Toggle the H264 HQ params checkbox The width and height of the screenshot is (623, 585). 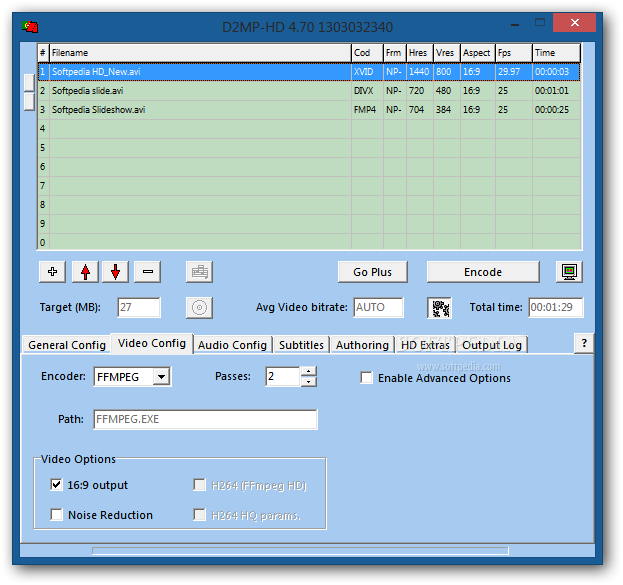pos(199,515)
